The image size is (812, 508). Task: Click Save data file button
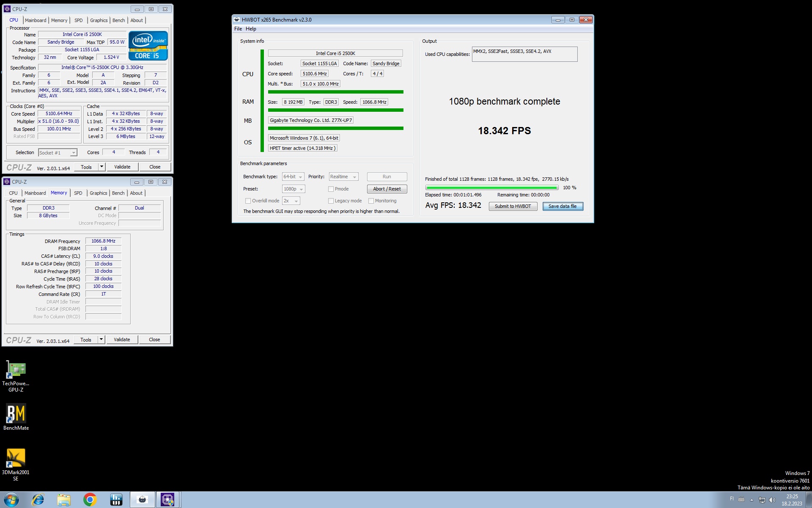[x=563, y=206]
